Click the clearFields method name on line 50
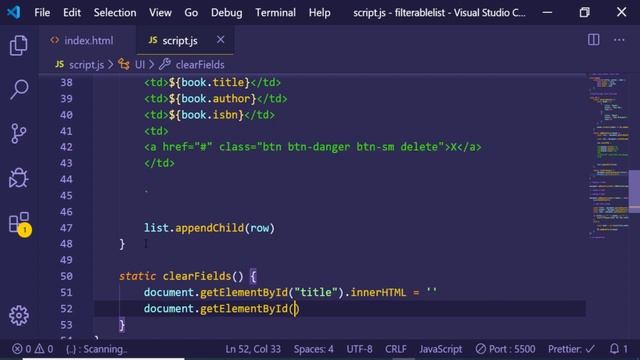640x360 pixels. tap(197, 276)
